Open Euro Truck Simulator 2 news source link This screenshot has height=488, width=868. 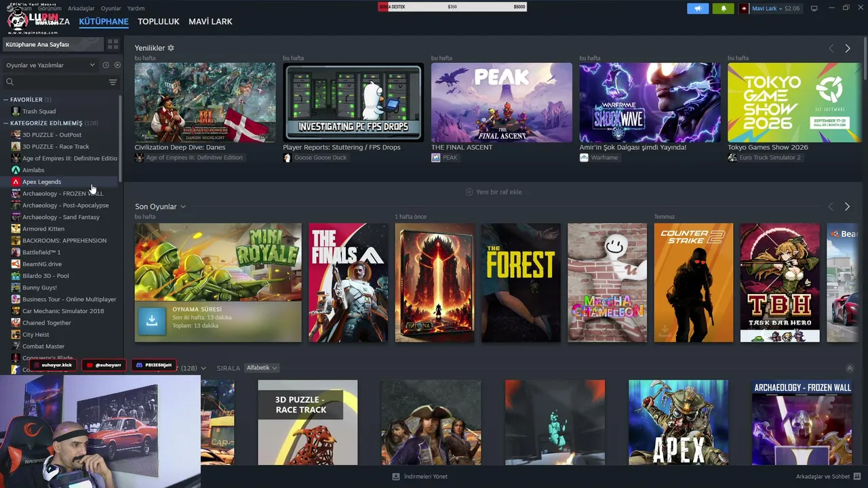(770, 158)
